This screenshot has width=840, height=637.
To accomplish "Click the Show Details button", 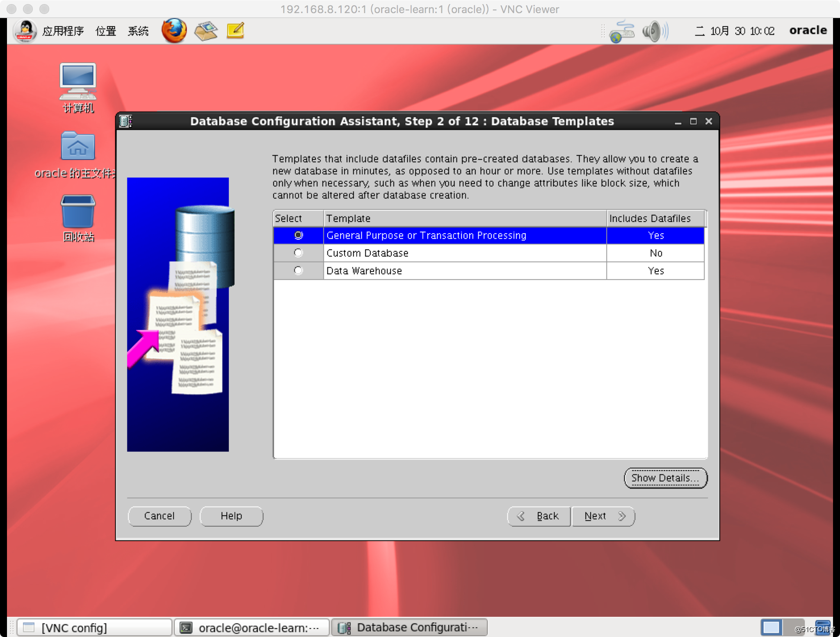I will (x=665, y=478).
